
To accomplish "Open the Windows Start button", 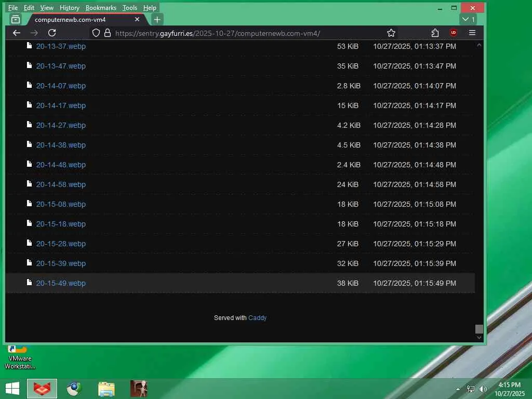I will click(x=12, y=389).
